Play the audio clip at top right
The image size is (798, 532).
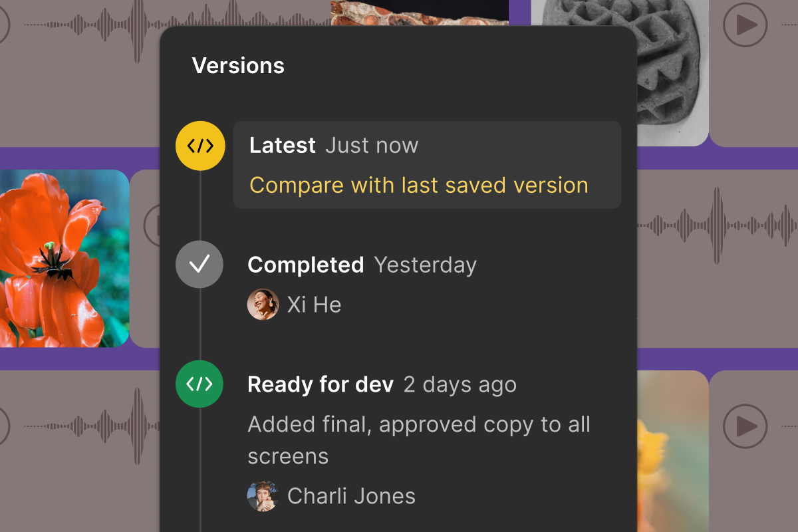(745, 25)
